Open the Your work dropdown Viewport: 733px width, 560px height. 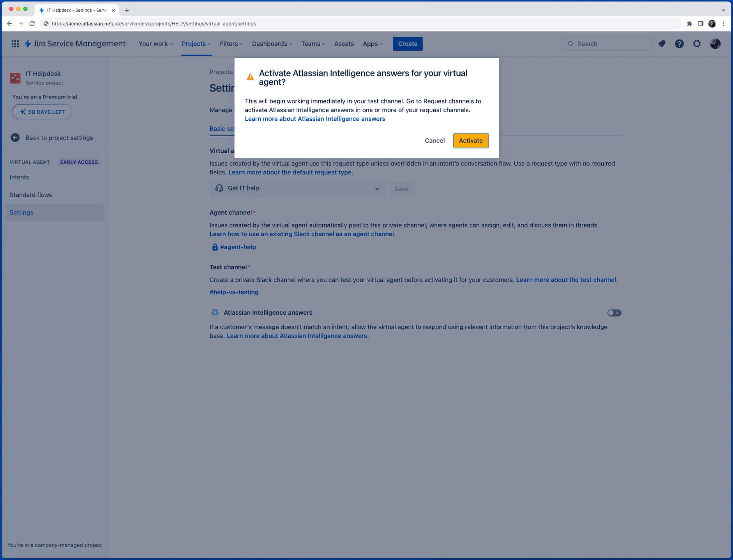point(155,44)
